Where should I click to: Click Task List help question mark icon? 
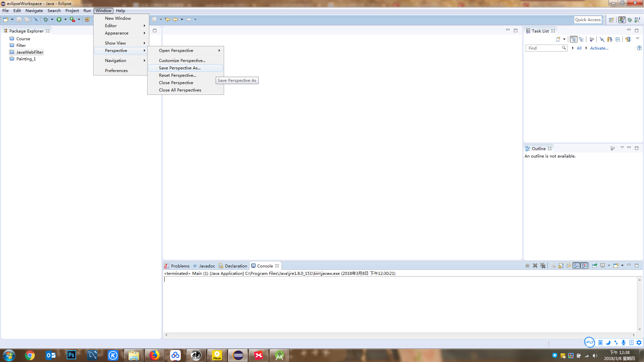point(639,48)
